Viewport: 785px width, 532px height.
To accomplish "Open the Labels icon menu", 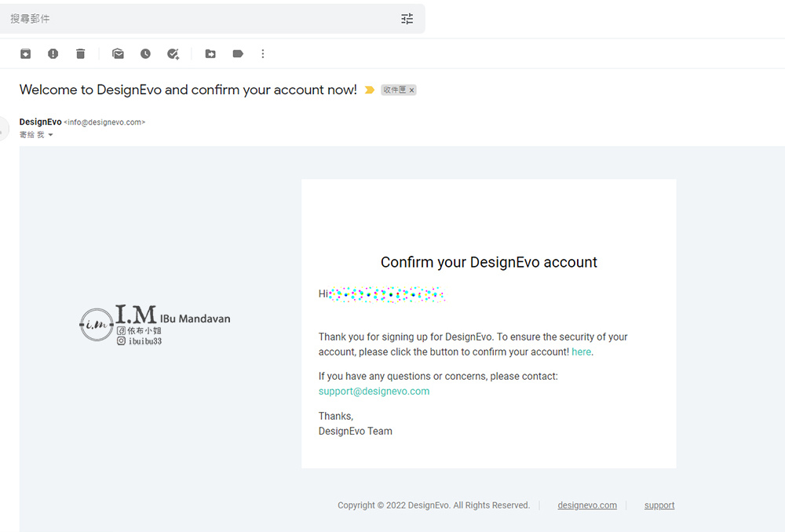I will point(239,53).
